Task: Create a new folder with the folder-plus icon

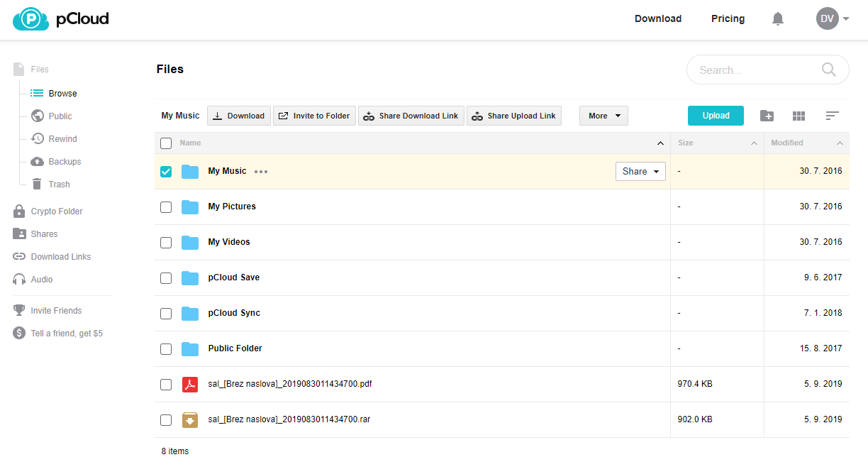Action: pos(767,116)
